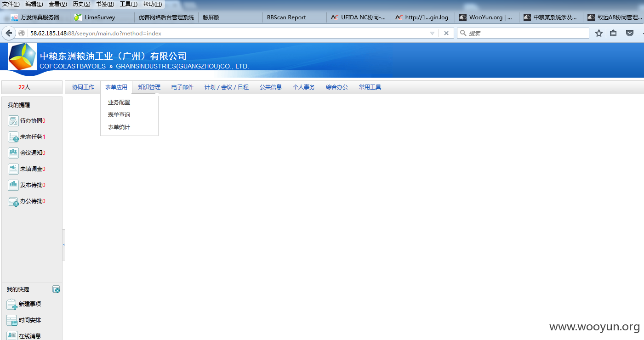Screen dimensions: 644x340
Task: Open the 电子邮件 navigation menu
Action: click(182, 87)
